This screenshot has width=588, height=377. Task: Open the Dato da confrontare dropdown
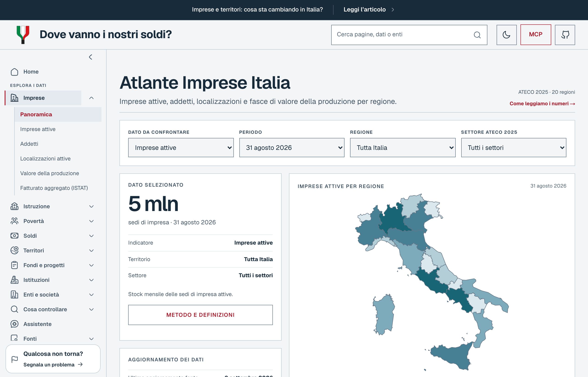(181, 148)
